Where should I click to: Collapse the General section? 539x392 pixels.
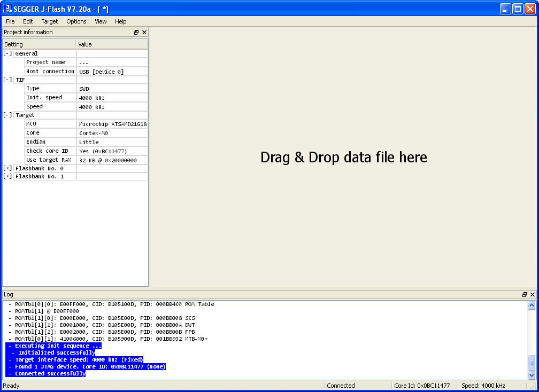pos(7,53)
